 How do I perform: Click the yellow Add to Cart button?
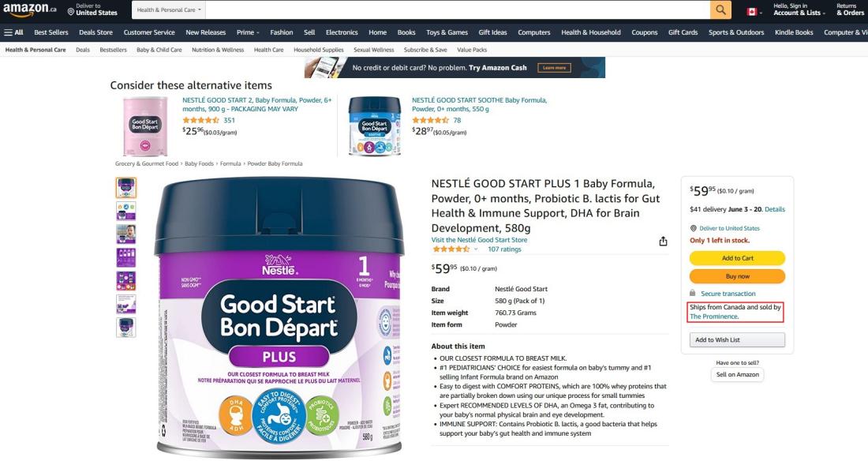tap(737, 258)
